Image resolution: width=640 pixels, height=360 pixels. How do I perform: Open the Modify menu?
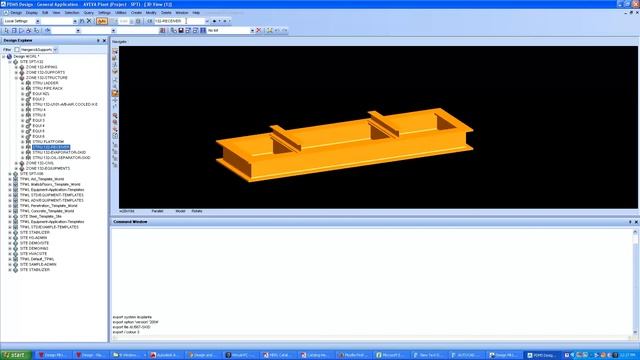(151, 13)
